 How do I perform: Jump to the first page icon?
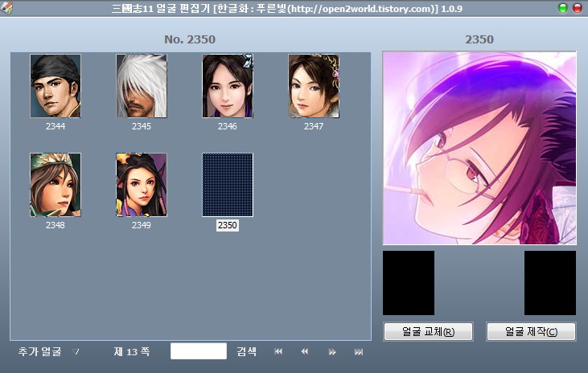coord(278,351)
